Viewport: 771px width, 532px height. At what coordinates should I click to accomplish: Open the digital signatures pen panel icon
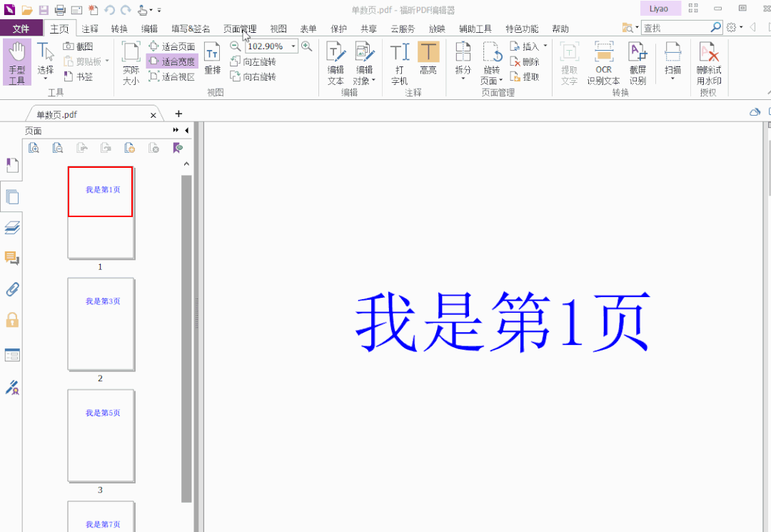click(12, 388)
